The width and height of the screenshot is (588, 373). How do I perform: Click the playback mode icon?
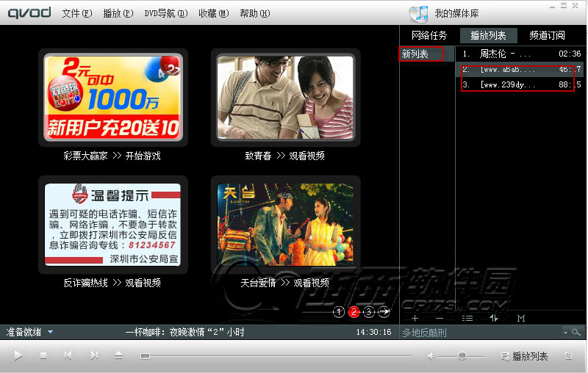(x=521, y=319)
